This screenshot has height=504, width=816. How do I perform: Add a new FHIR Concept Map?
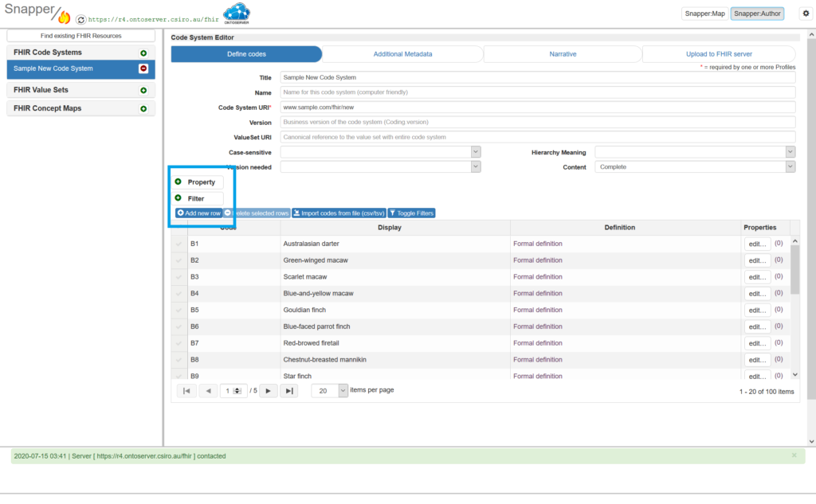[x=143, y=109]
